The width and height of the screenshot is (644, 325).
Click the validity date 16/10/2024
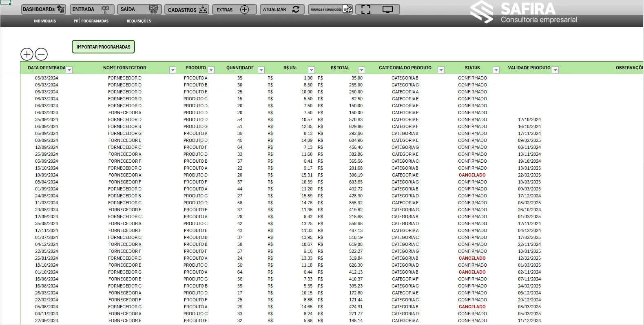[529, 126]
